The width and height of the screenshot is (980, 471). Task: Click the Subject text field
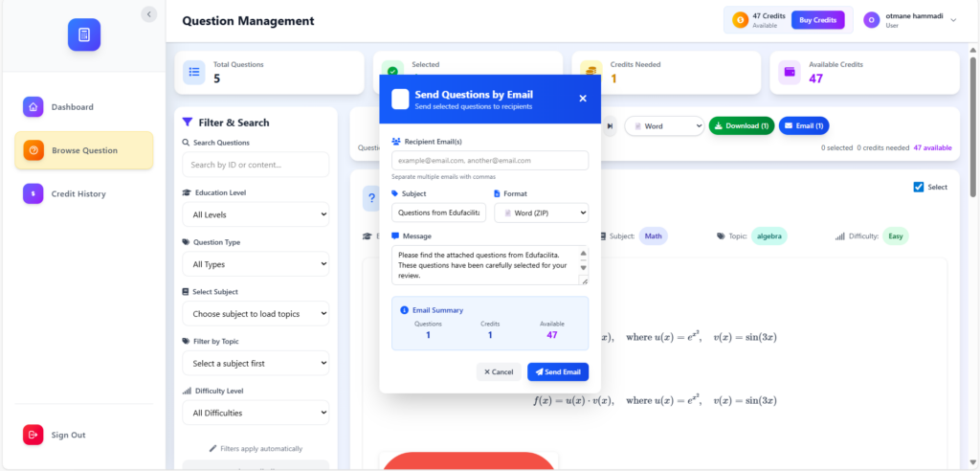pyautogui.click(x=438, y=213)
